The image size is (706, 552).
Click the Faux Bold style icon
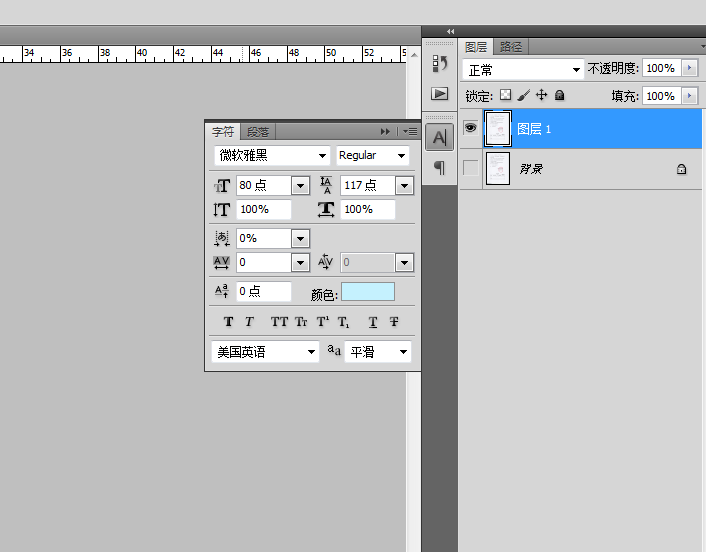pos(228,321)
